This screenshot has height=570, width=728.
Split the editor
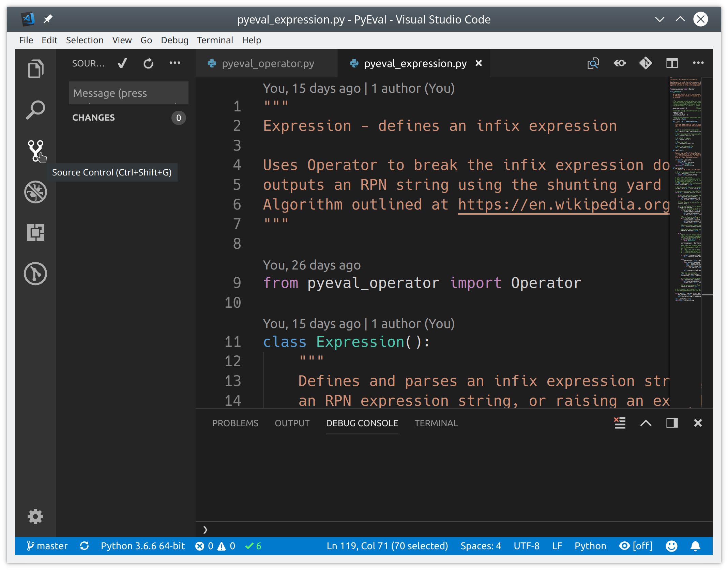pyautogui.click(x=672, y=63)
